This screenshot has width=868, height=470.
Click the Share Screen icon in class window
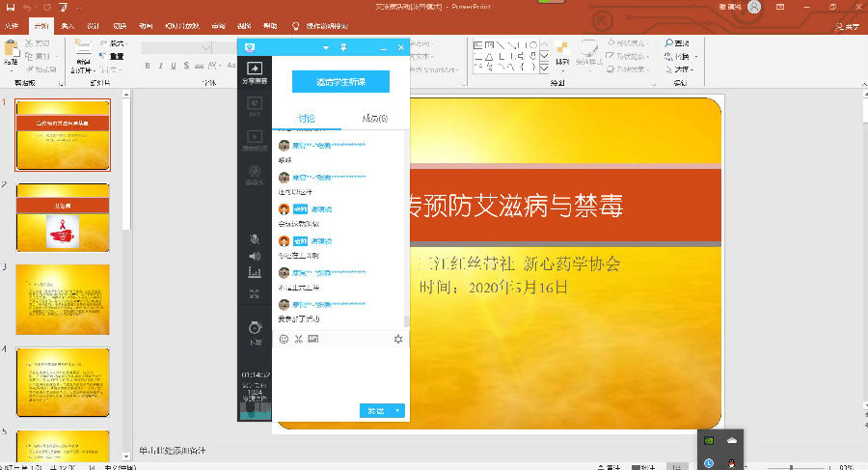coord(255,72)
